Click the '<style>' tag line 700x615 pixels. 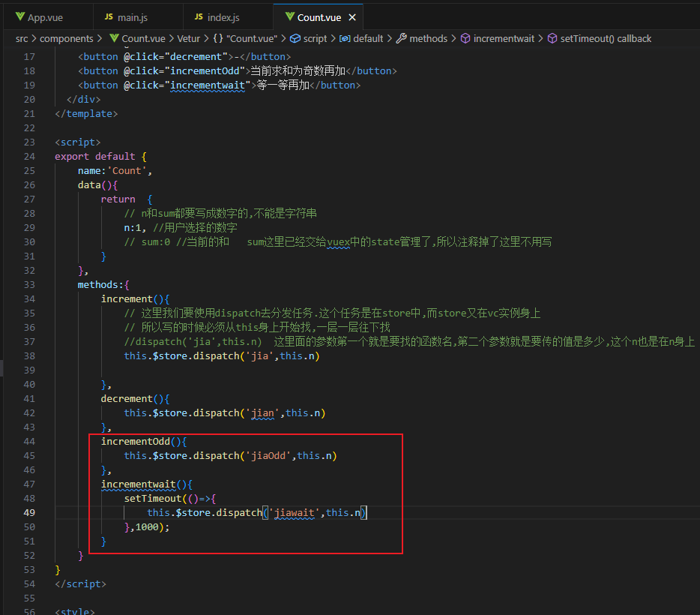74,611
